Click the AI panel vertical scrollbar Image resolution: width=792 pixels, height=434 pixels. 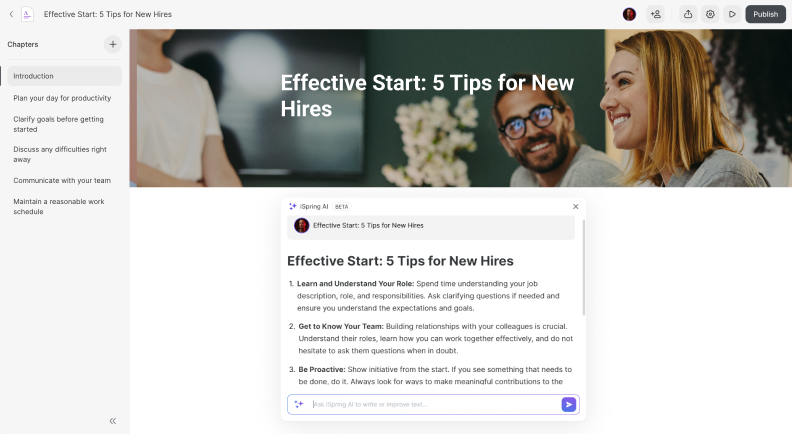[x=584, y=268]
